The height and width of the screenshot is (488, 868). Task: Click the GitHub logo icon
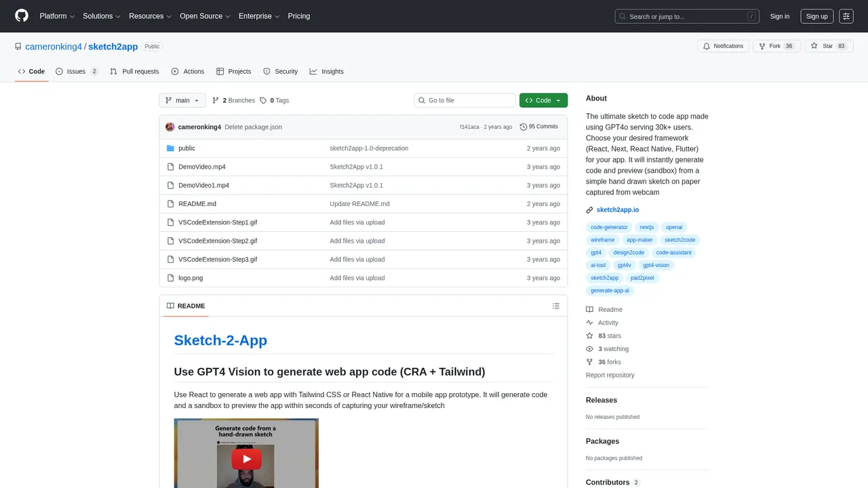[x=22, y=16]
